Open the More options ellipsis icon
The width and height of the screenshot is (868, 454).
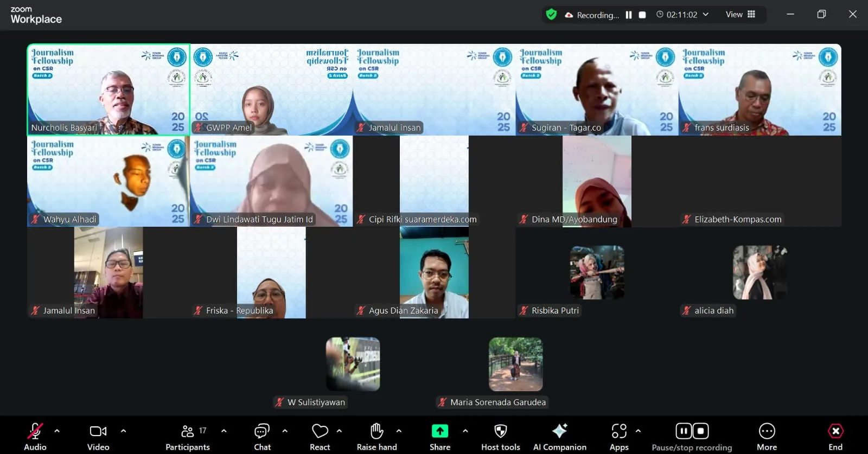[x=767, y=431]
